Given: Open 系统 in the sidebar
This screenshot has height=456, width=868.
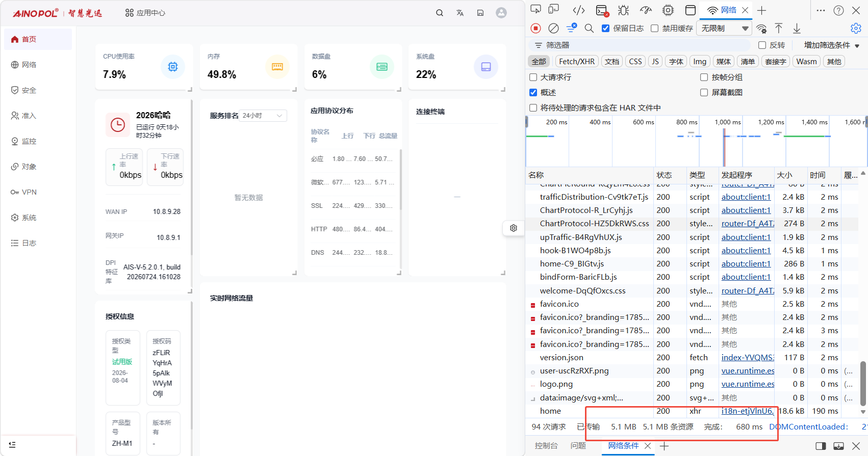Looking at the screenshot, I should [38, 218].
